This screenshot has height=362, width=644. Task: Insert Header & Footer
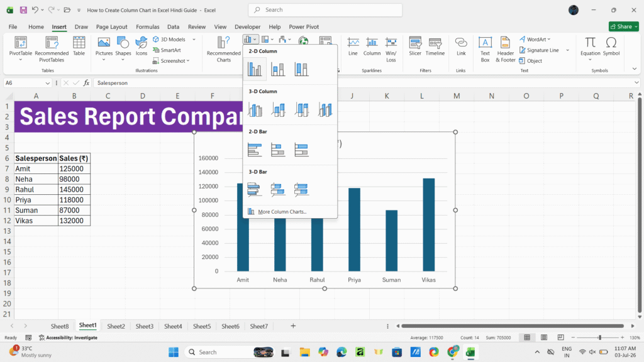[x=505, y=49]
